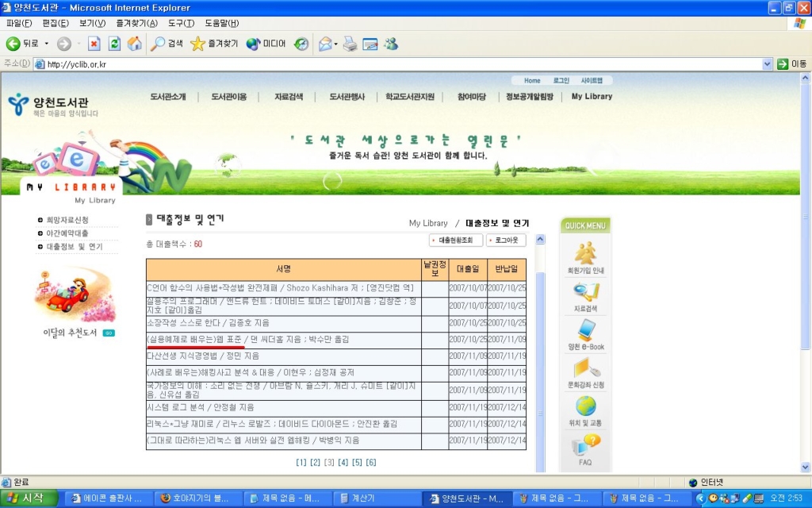The width and height of the screenshot is (812, 508).
Task: Select 희망자료신청 in left sidebar
Action: [67, 220]
